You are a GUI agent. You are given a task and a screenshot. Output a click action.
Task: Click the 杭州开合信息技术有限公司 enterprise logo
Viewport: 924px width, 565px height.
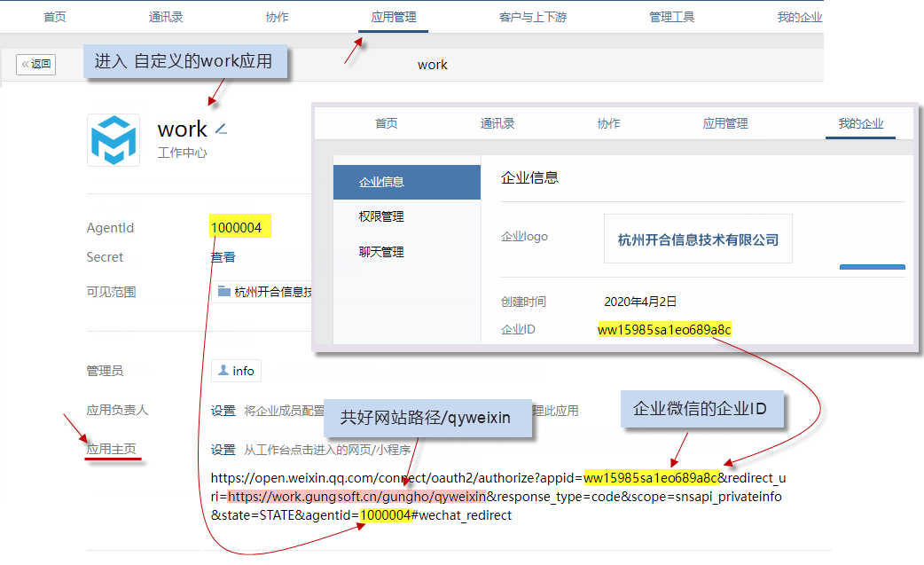698,239
